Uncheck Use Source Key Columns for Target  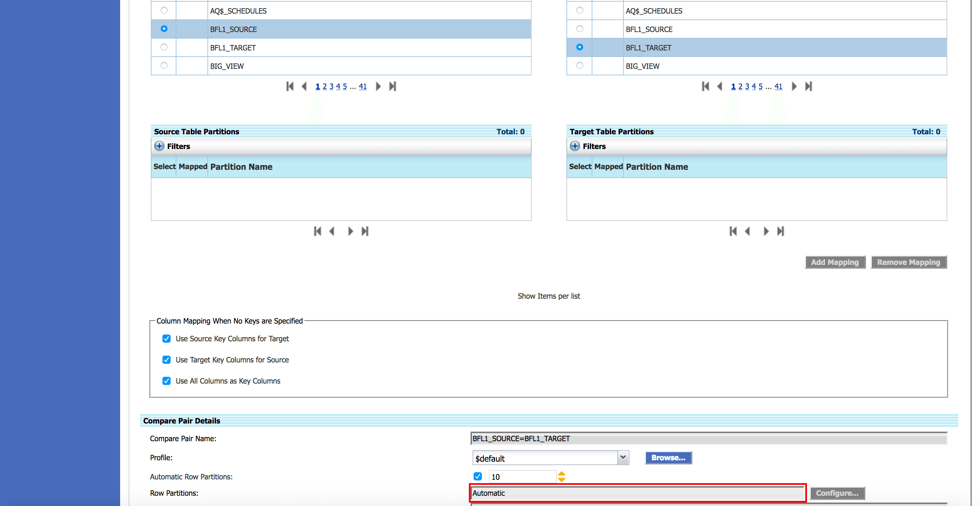pos(166,339)
